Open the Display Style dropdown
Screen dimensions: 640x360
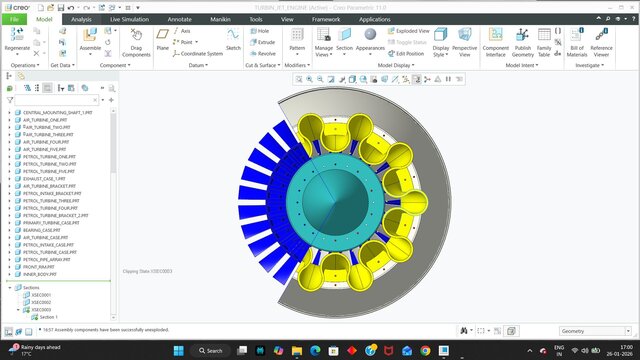click(440, 51)
